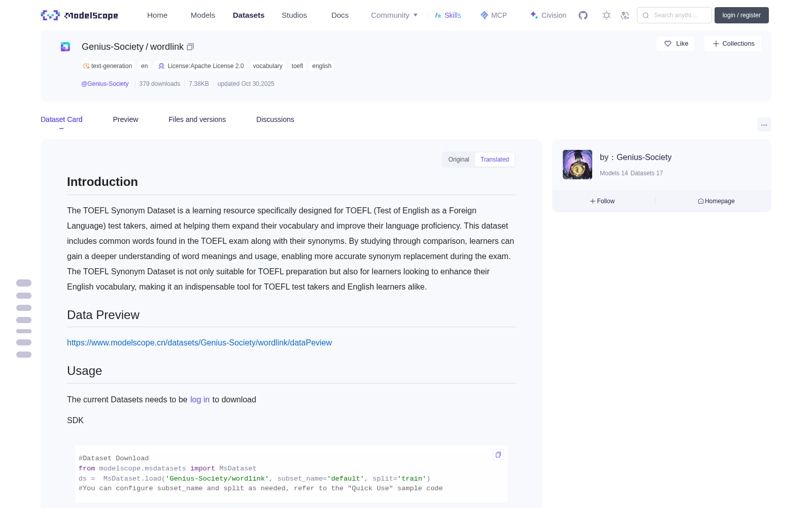This screenshot has width=812, height=508.
Task: Visit the author's Homepage
Action: pos(716,201)
